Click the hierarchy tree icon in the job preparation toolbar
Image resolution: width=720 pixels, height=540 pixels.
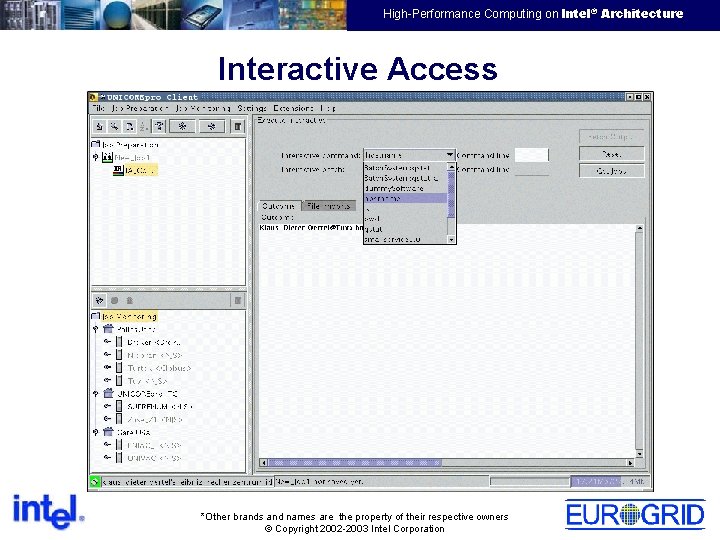[159, 126]
